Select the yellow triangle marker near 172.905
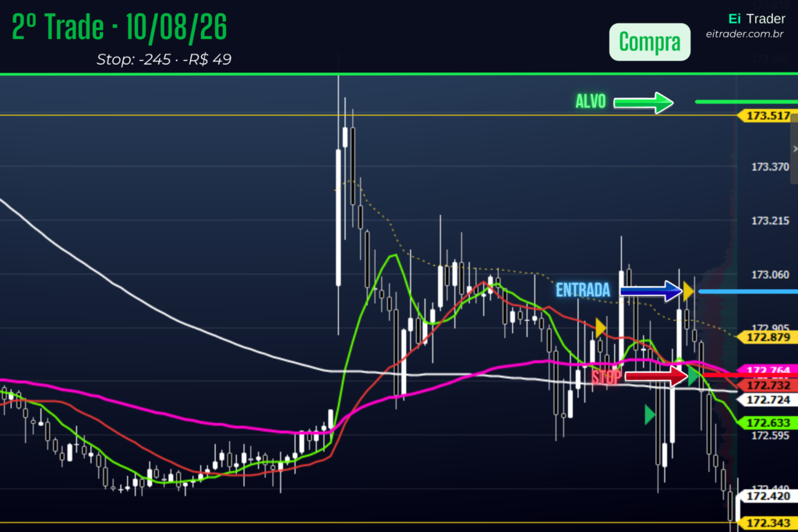Image resolution: width=798 pixels, height=532 pixels. [x=601, y=328]
